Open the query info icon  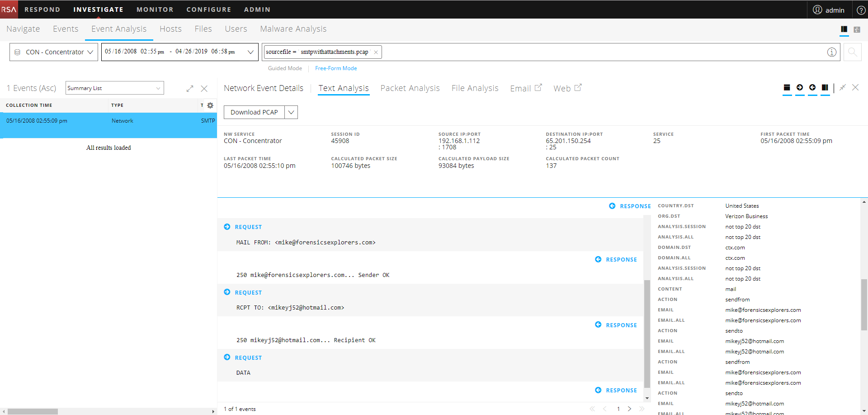pyautogui.click(x=832, y=52)
